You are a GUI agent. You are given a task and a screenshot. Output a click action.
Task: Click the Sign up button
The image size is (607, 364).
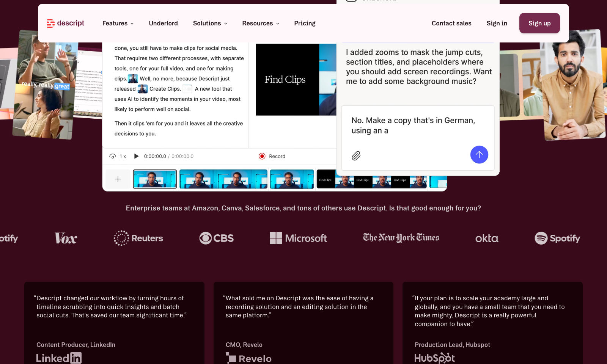click(539, 23)
